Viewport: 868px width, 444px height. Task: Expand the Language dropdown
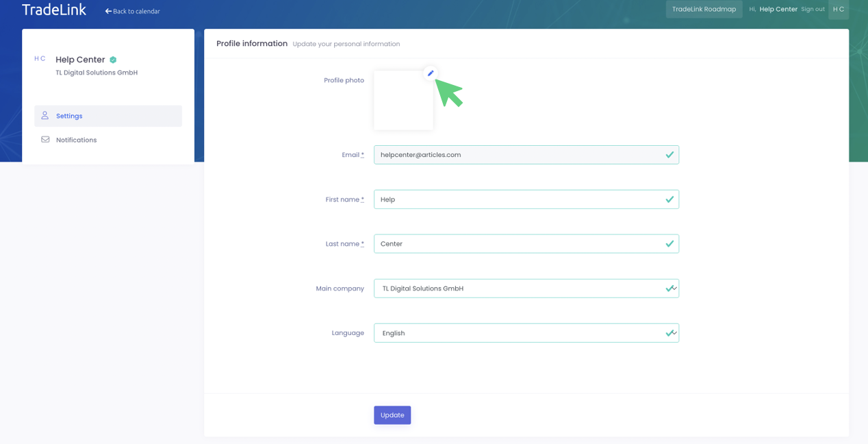coord(526,333)
